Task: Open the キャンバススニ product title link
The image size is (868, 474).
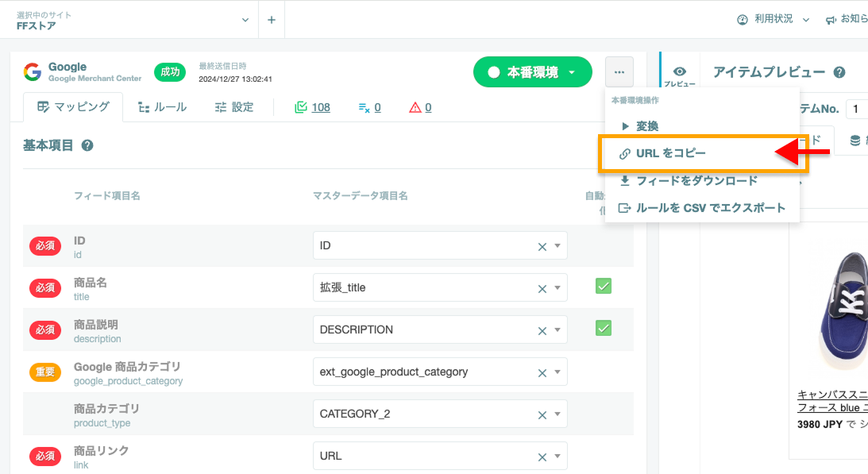Action: coord(832,401)
